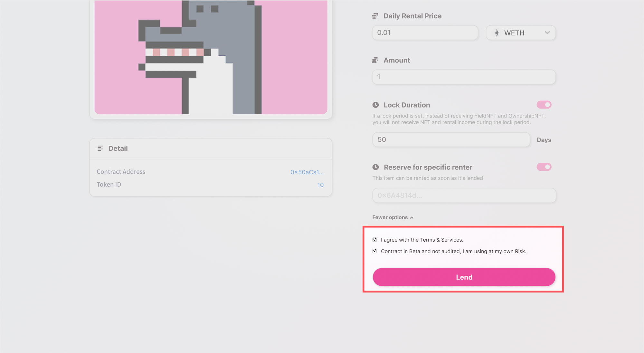Click the Detail panel heading text
This screenshot has height=353, width=644.
[118, 148]
